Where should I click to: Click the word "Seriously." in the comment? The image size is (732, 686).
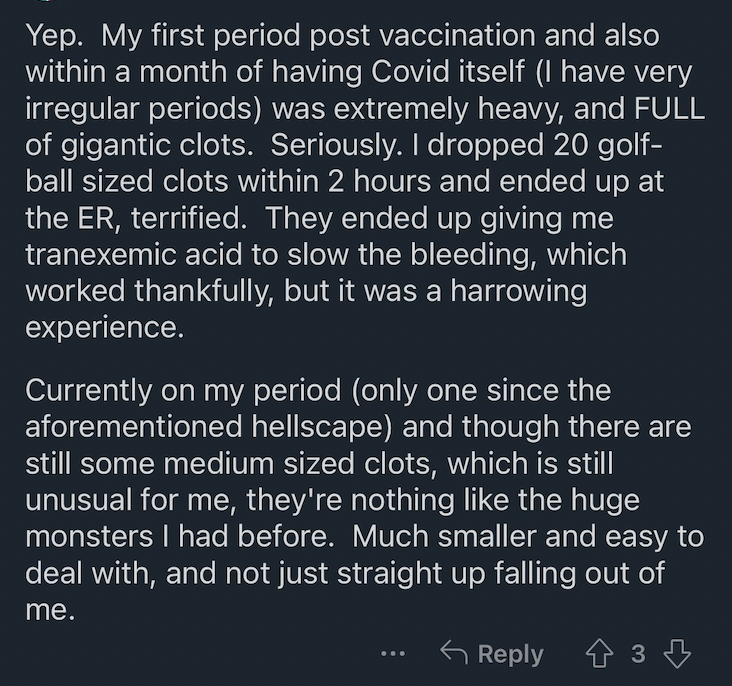pos(336,145)
